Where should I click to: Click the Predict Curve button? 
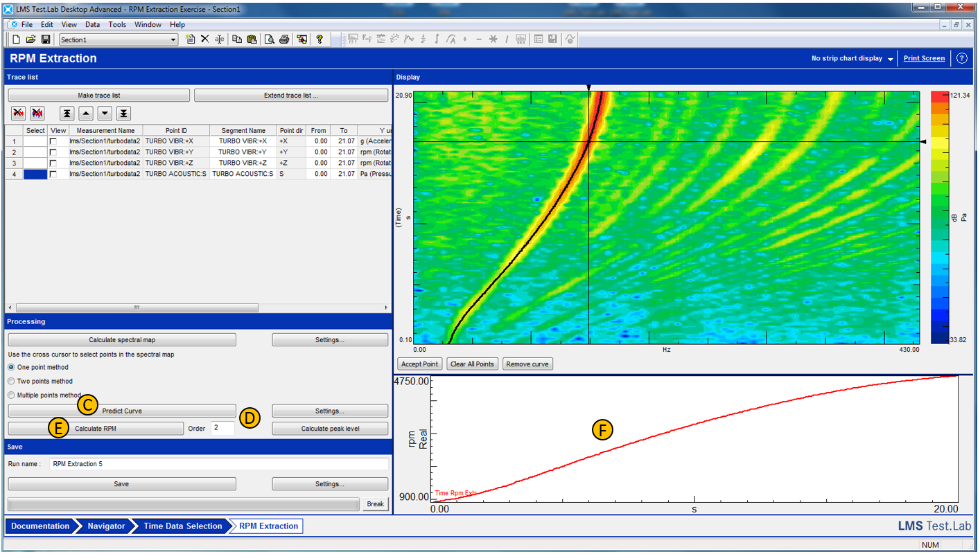[x=122, y=411]
